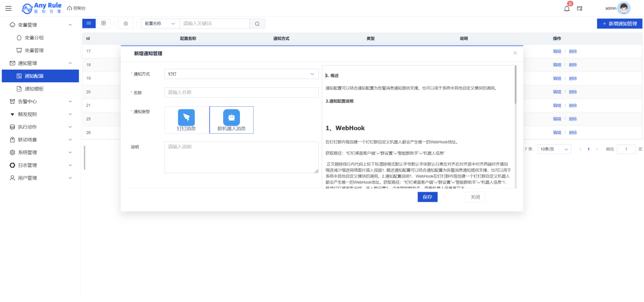Image resolution: width=644 pixels, height=302 pixels.
Task: Click the help panel vertical scrollbar
Action: tap(515, 86)
